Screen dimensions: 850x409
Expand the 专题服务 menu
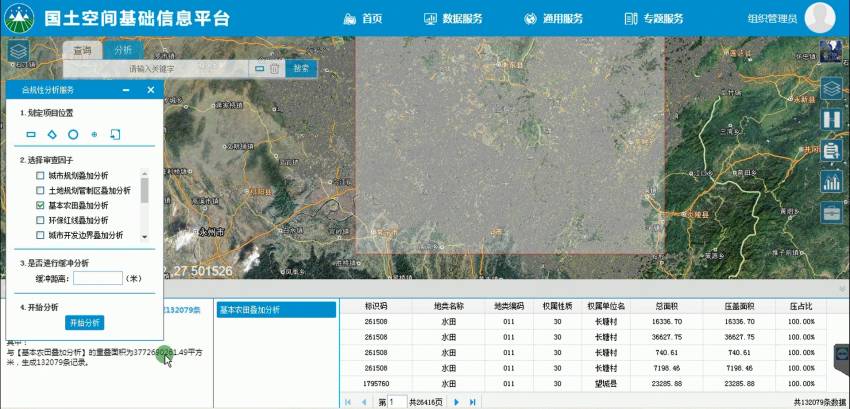pos(654,19)
